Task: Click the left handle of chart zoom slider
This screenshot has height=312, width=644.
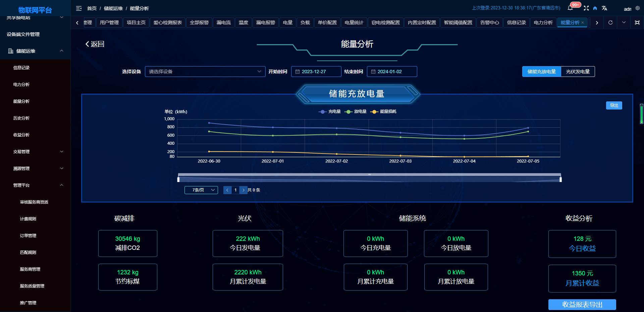Action: click(x=178, y=179)
